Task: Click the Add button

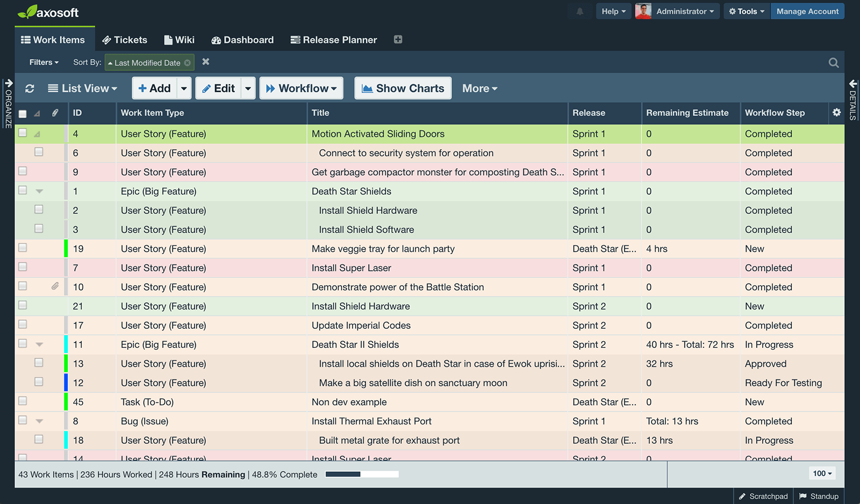Action: pos(155,88)
